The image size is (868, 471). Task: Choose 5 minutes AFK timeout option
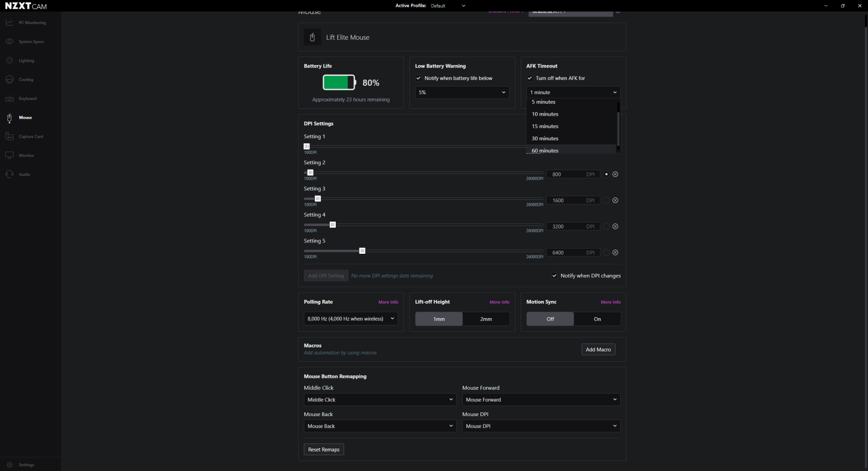click(x=572, y=102)
